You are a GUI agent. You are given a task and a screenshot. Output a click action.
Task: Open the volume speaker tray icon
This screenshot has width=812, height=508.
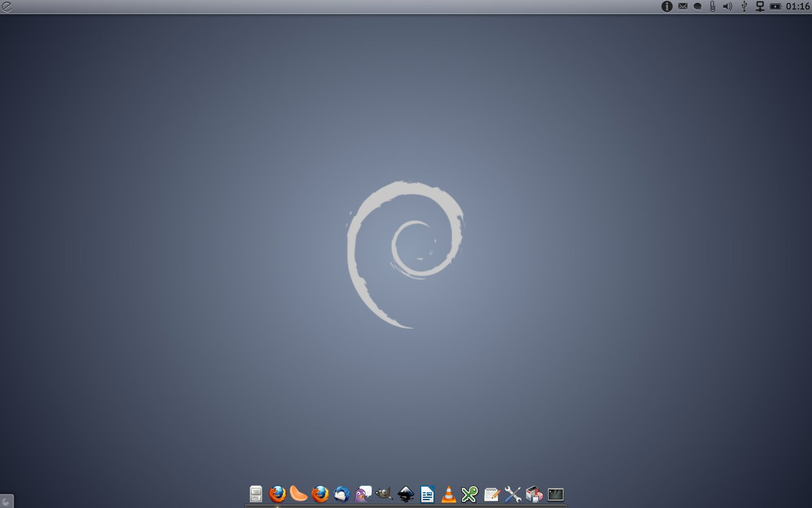click(728, 6)
